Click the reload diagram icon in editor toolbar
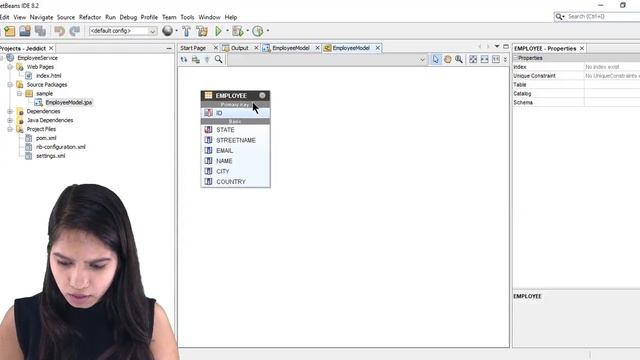This screenshot has height=360, width=640. [184, 60]
